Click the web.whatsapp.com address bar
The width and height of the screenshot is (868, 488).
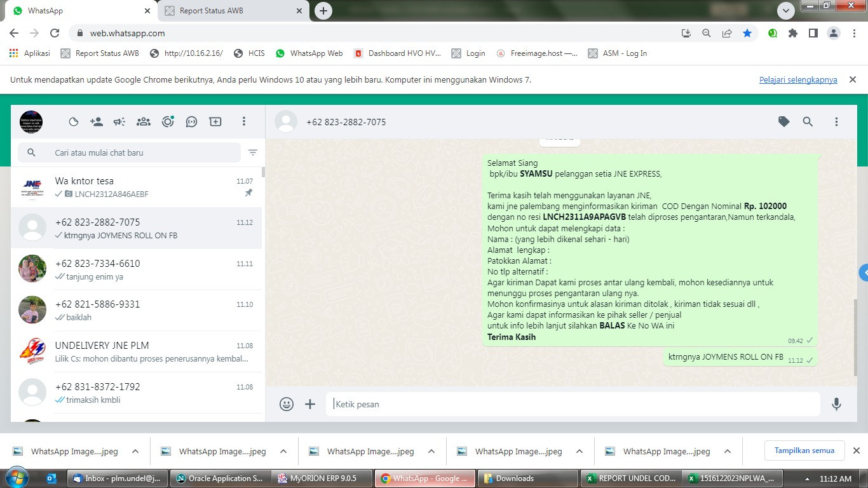pos(375,33)
